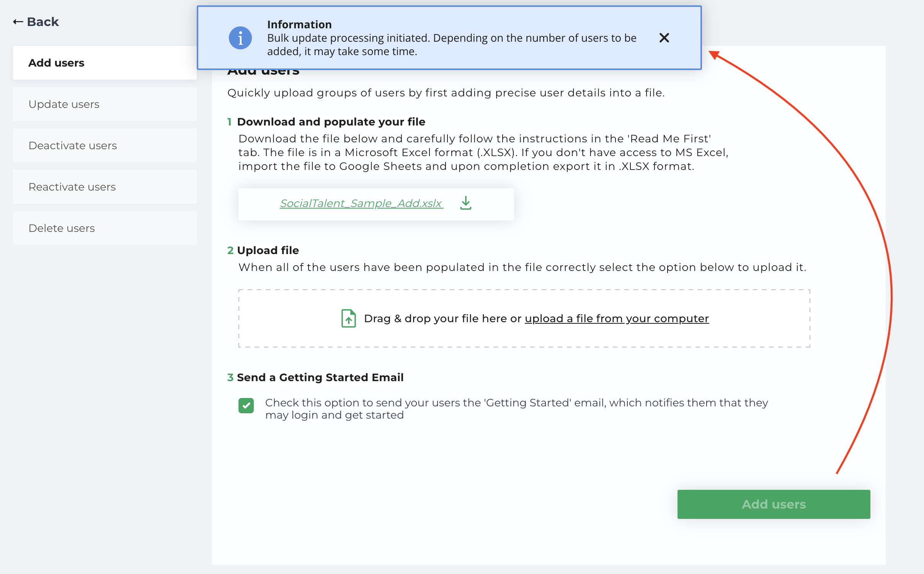The width and height of the screenshot is (924, 574).
Task: Go to Reactivate users section
Action: (x=104, y=187)
